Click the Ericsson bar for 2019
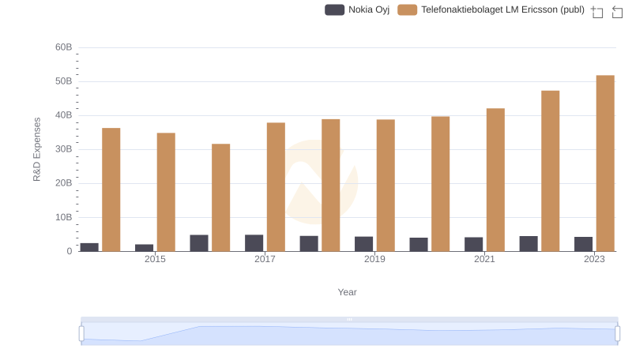This screenshot has height=364, width=632. point(386,186)
